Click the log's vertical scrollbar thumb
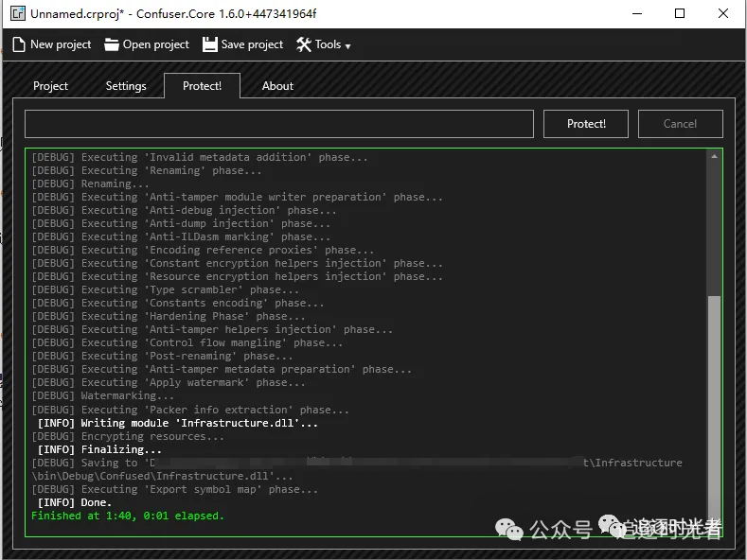 coord(714,407)
